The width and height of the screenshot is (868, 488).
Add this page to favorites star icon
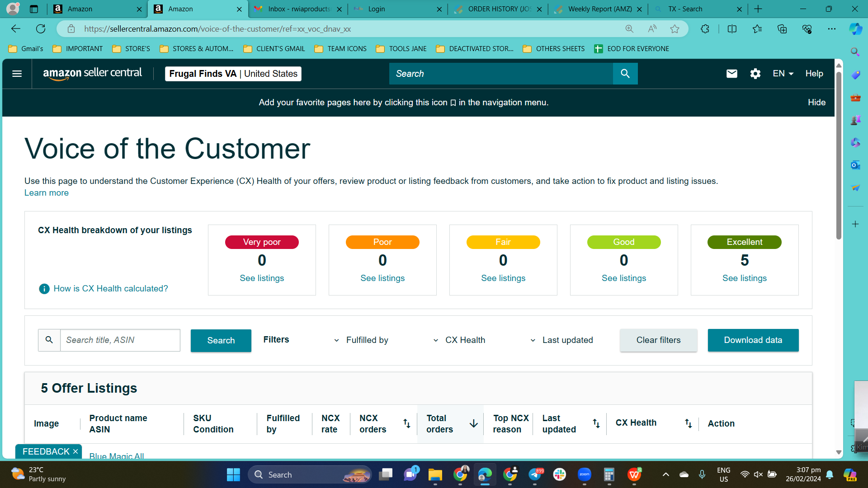(x=675, y=29)
